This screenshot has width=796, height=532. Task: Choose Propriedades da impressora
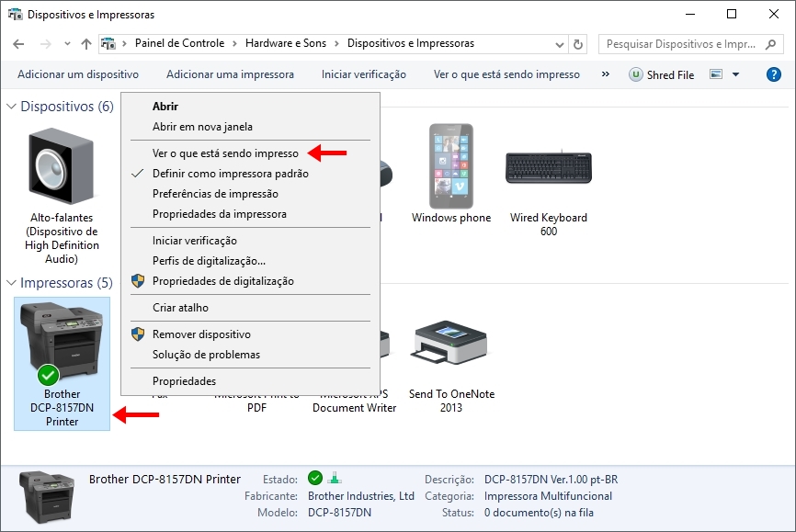click(250, 214)
